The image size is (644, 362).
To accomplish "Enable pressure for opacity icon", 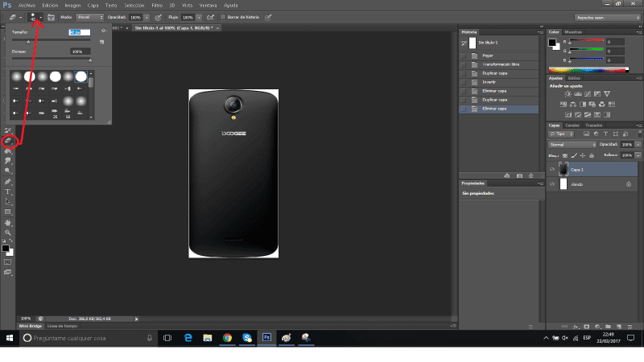I will [x=158, y=17].
